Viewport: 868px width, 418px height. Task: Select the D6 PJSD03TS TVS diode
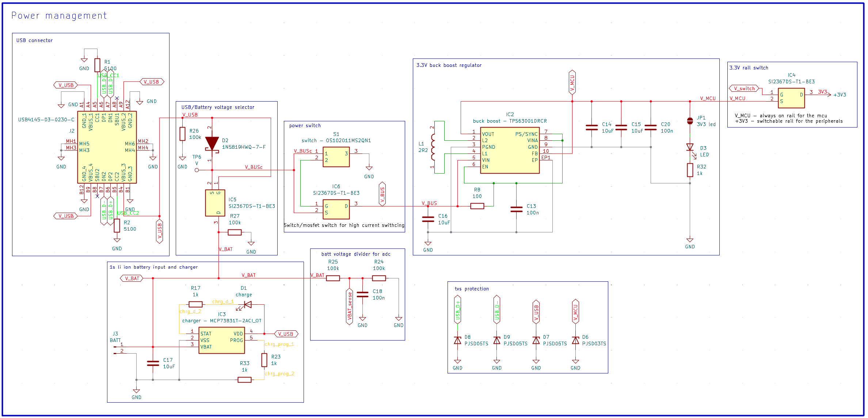tap(575, 340)
